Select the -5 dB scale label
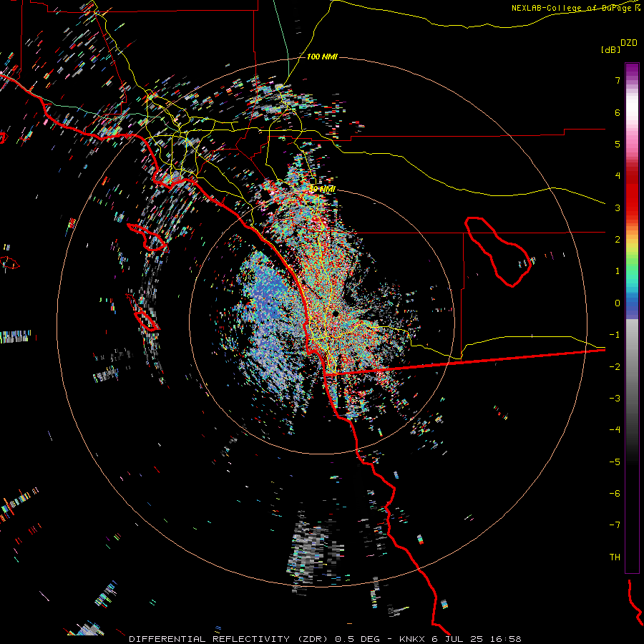Screen dimensions: 644x644 [x=615, y=462]
